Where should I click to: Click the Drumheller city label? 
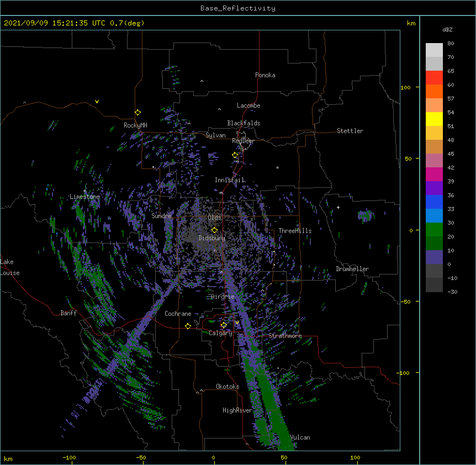[352, 269]
